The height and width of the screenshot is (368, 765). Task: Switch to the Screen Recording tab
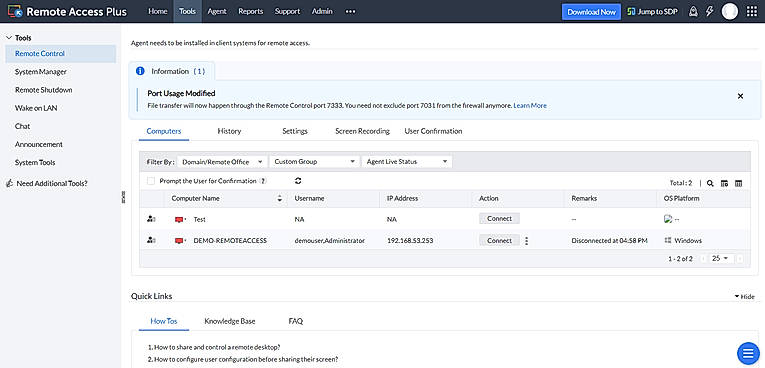click(x=362, y=131)
